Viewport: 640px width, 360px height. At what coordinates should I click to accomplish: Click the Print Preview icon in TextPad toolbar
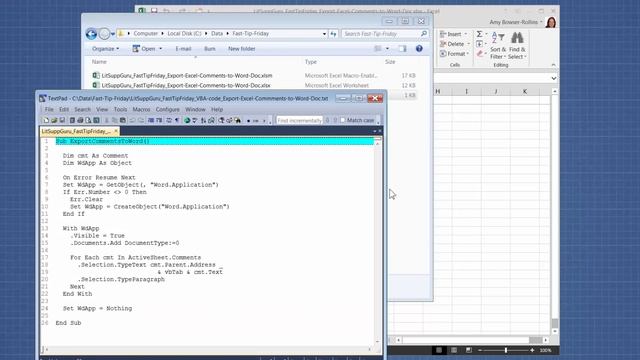pyautogui.click(x=88, y=120)
